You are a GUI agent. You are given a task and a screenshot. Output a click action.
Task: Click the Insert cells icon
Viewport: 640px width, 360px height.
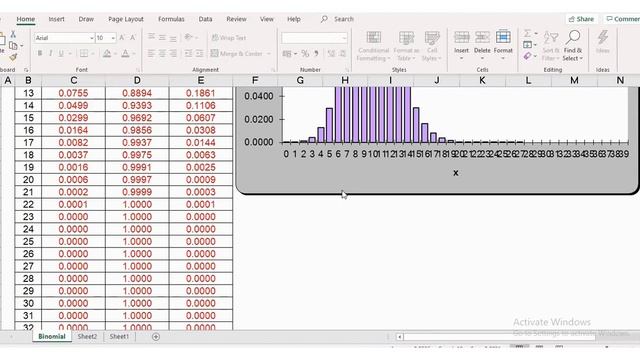[462, 38]
